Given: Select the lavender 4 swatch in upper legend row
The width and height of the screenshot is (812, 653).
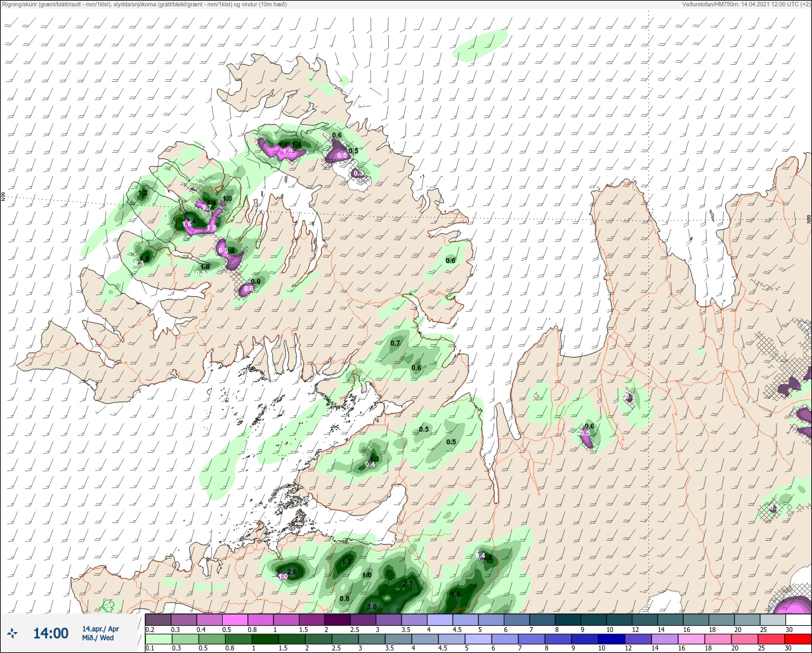Looking at the screenshot, I should click(x=440, y=619).
